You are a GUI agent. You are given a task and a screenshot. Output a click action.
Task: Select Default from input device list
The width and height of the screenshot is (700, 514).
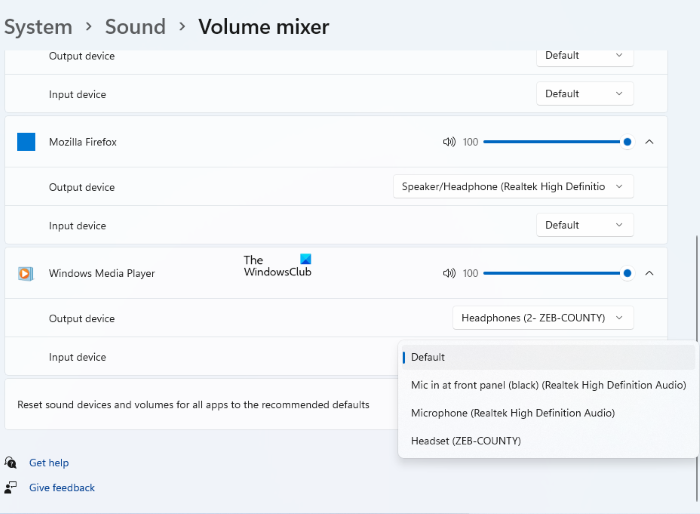coord(428,357)
